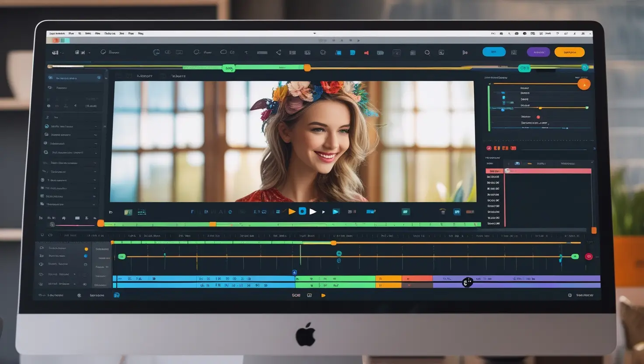
Task: Toggle the blue dot on the timeline's second track row
Action: coord(85,256)
